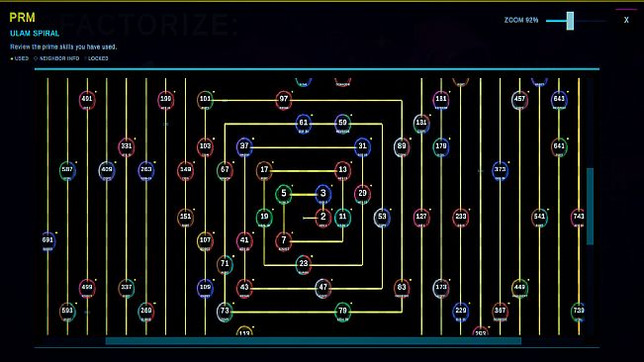Select the prime node 109
Screen dimensions: 644x362
(x=205, y=288)
